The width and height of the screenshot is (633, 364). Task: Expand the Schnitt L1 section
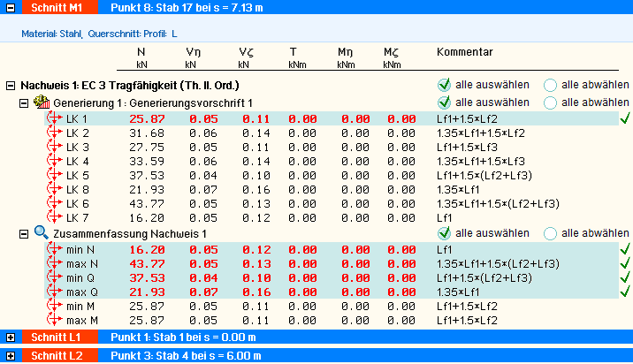(x=10, y=337)
